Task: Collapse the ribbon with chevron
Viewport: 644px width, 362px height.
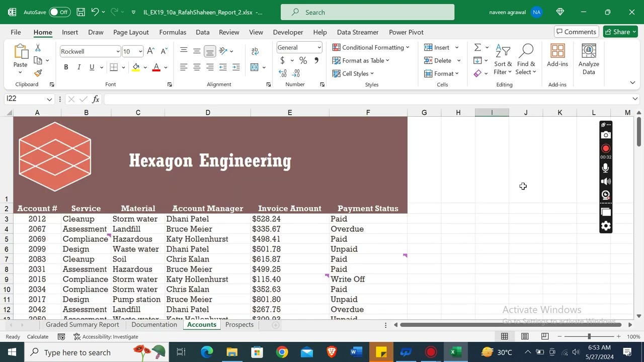Action: [632, 82]
